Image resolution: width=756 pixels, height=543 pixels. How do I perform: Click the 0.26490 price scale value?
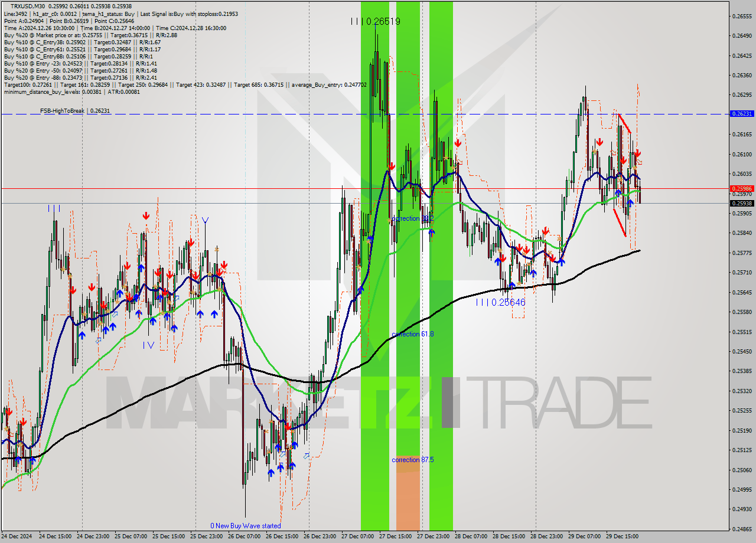[x=742, y=36]
